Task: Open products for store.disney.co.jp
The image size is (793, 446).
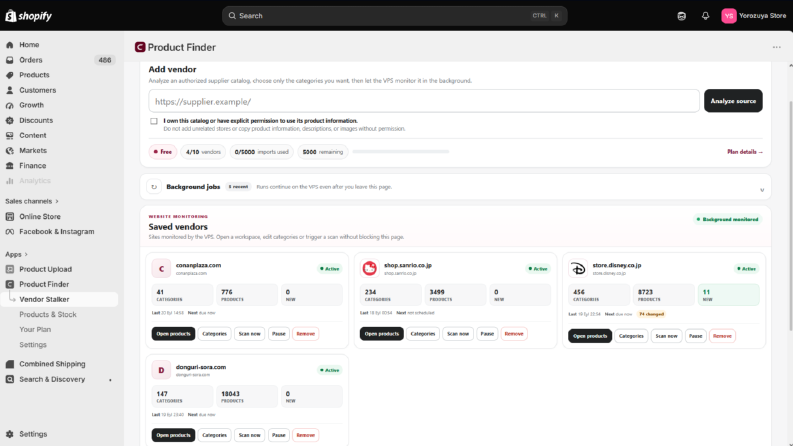Action: (x=590, y=336)
